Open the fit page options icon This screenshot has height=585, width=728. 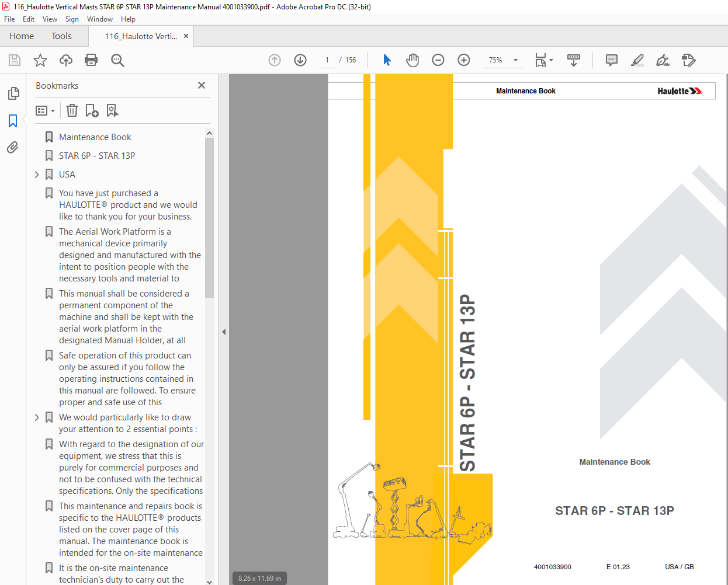pos(544,60)
